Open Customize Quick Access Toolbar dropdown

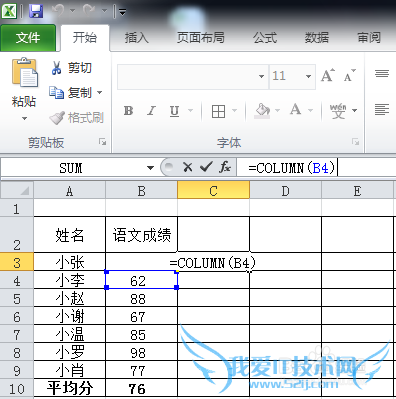122,12
